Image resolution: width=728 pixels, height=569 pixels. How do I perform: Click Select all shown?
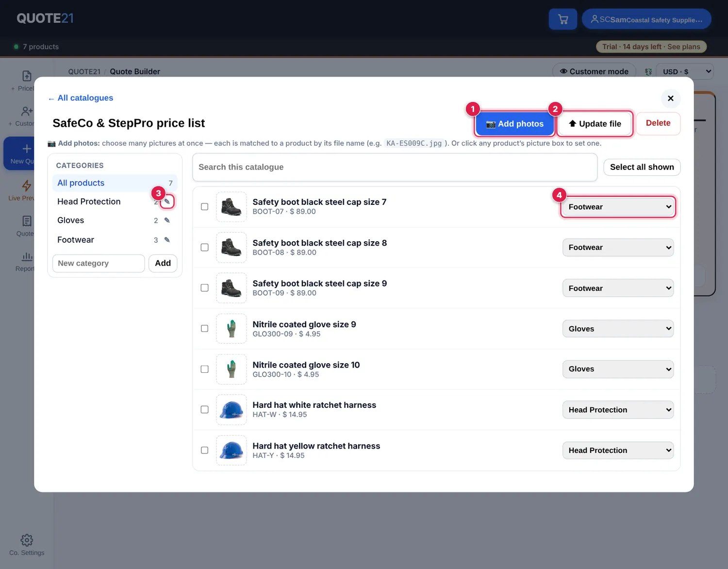[x=642, y=167]
